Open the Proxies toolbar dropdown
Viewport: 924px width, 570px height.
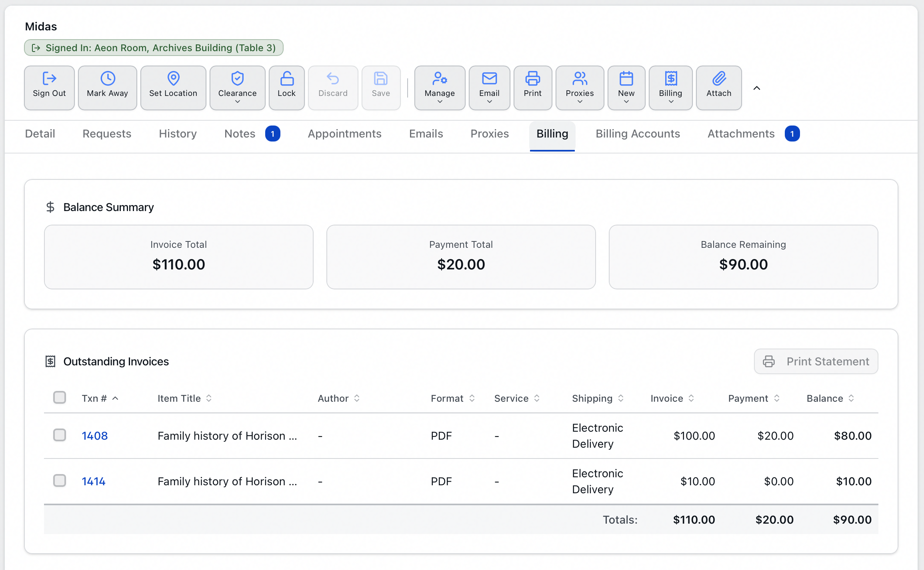point(580,88)
